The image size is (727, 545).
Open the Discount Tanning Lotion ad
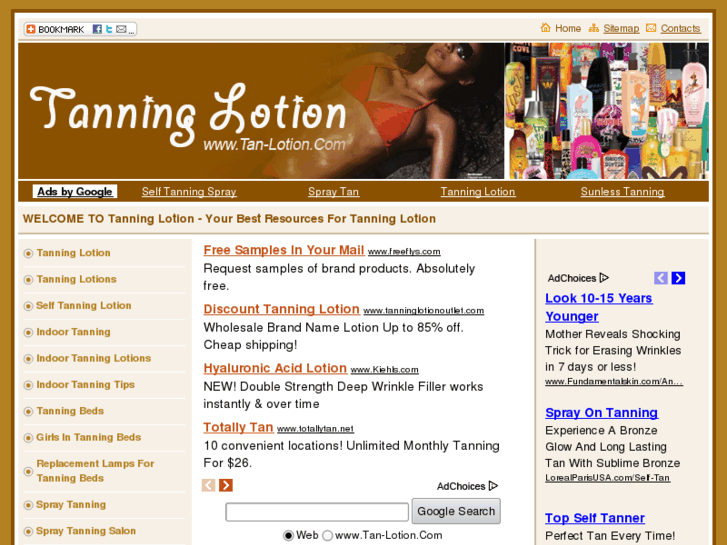pos(281,309)
